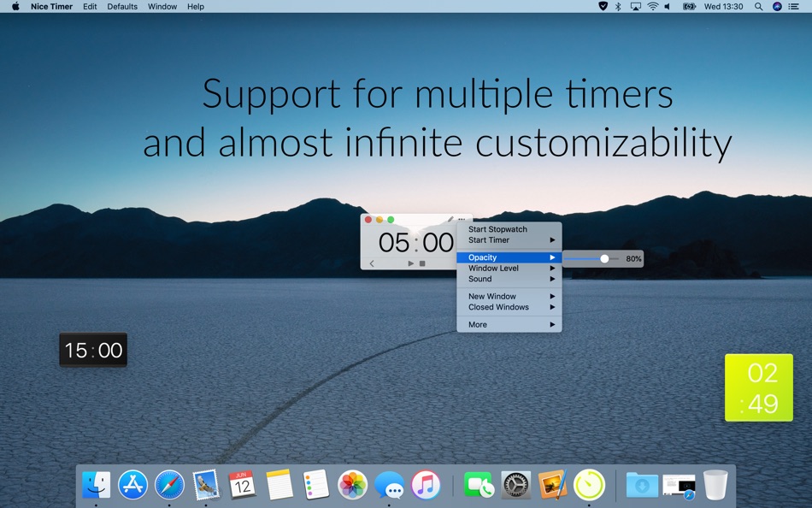Open the Apple menu
The height and width of the screenshot is (508, 812).
(x=15, y=6)
